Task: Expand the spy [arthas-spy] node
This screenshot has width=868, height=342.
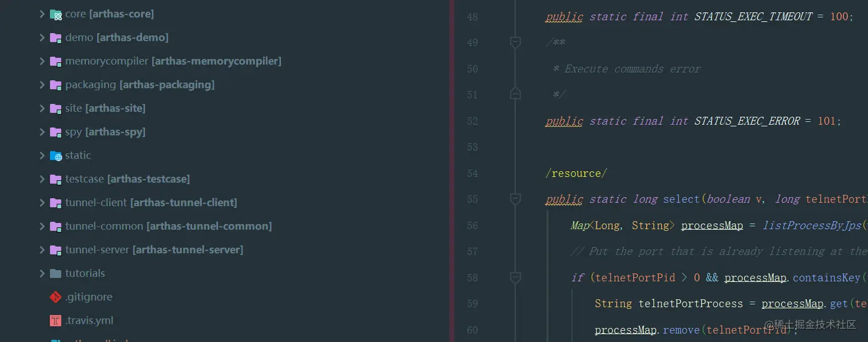Action: [42, 131]
